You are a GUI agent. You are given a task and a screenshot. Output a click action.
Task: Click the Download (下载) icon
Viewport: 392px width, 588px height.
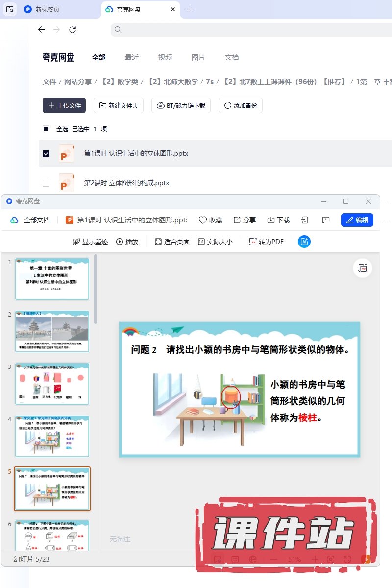(270, 220)
